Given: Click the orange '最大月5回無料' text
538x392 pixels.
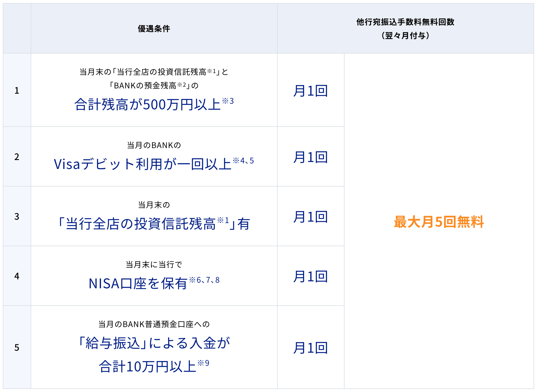Looking at the screenshot, I should click(439, 222).
